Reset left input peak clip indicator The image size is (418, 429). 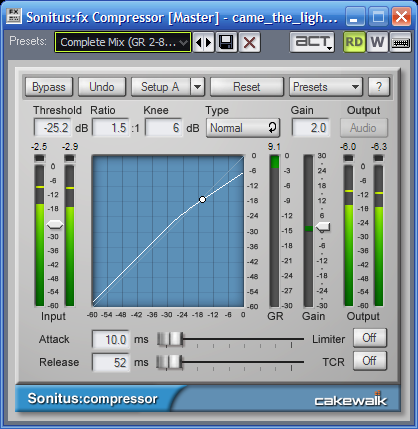39,158
